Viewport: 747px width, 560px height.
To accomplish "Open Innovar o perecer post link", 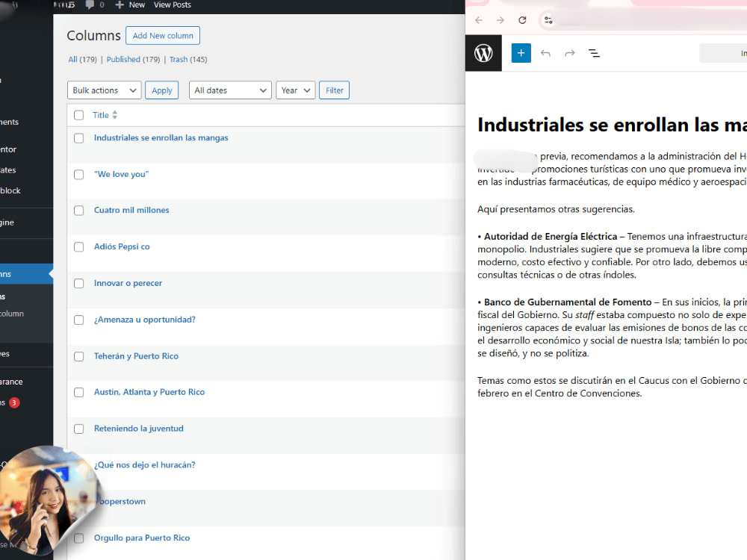I will point(128,283).
